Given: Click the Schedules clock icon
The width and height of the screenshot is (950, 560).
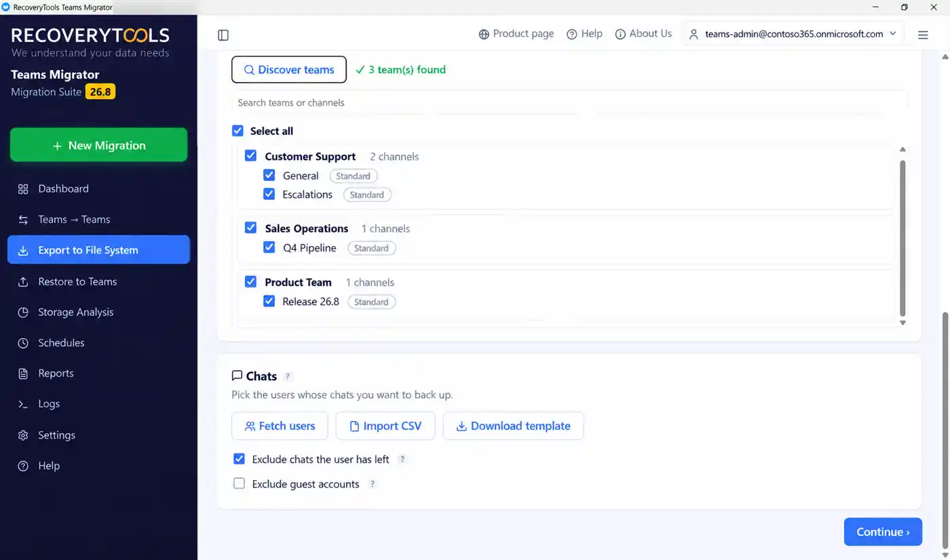Looking at the screenshot, I should coord(23,343).
